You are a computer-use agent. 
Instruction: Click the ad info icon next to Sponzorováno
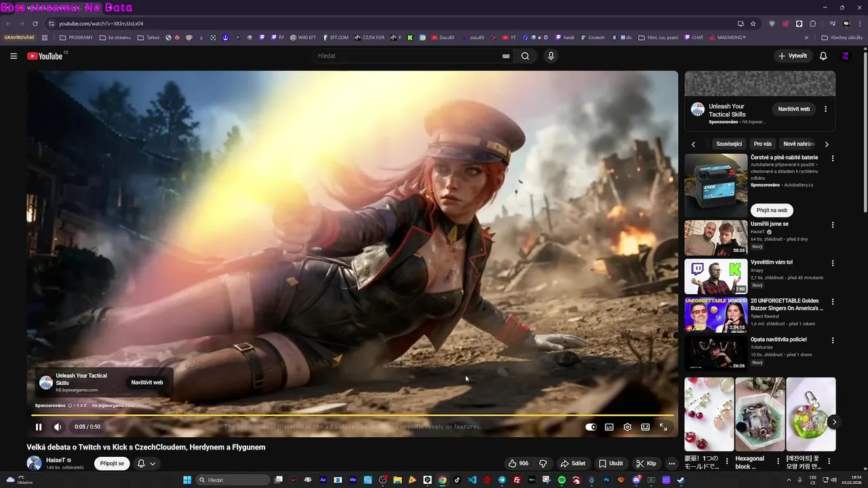[70, 405]
